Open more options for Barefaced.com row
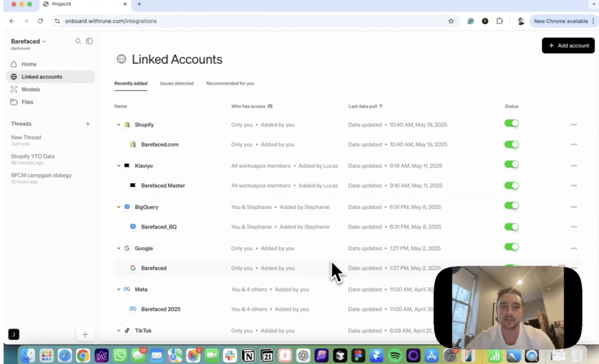Screen dimensions: 599x364 click(574, 145)
